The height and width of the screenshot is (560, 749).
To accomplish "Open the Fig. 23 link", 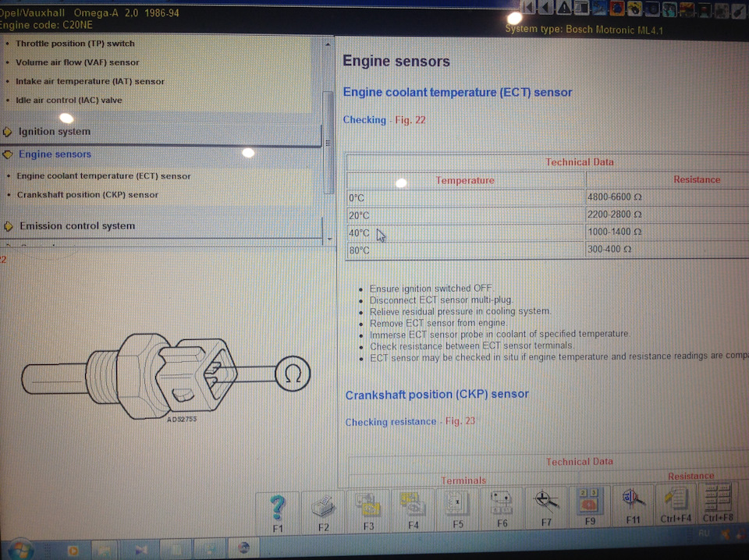I will [460, 421].
